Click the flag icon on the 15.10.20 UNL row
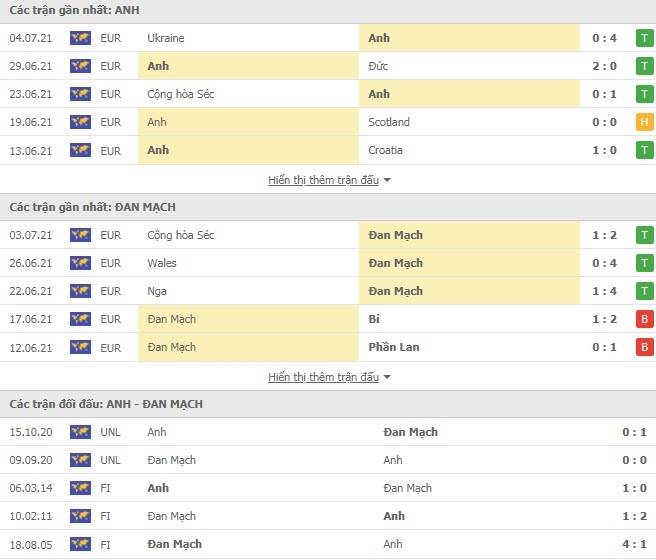This screenshot has height=560, width=656. (80, 432)
